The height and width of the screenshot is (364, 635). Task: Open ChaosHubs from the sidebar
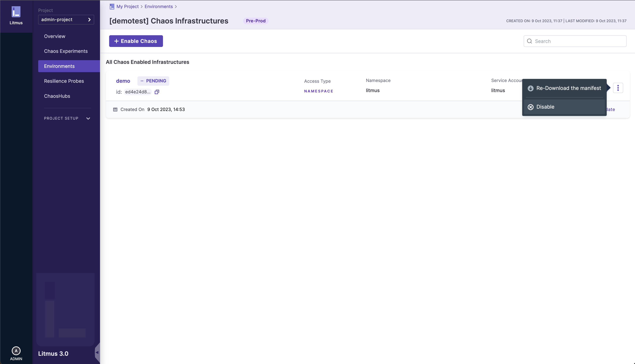coord(57,96)
